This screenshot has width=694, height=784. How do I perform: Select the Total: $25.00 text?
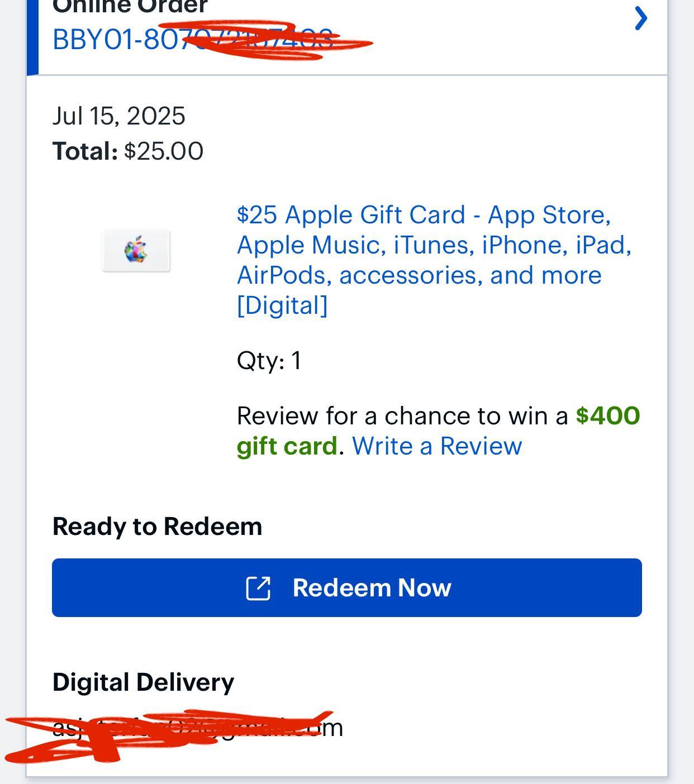click(127, 150)
